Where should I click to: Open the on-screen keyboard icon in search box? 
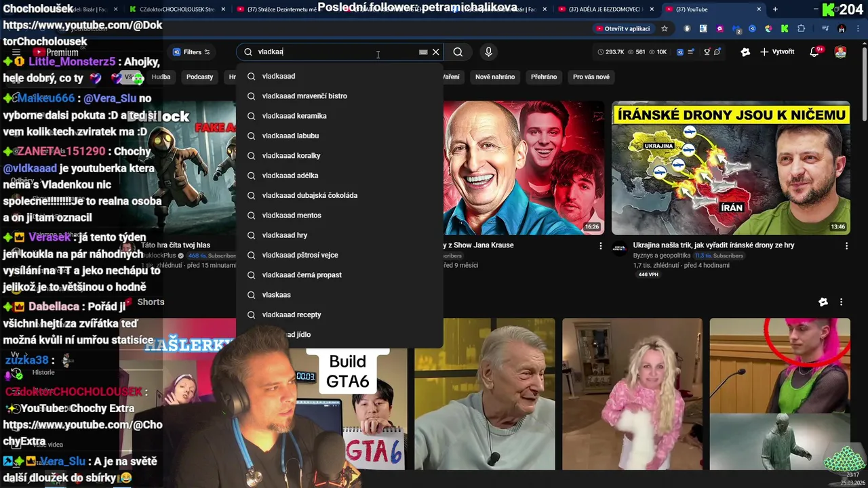[423, 52]
